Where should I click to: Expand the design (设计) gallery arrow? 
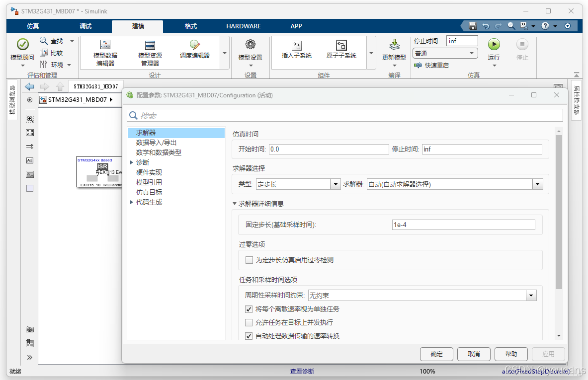click(x=225, y=53)
